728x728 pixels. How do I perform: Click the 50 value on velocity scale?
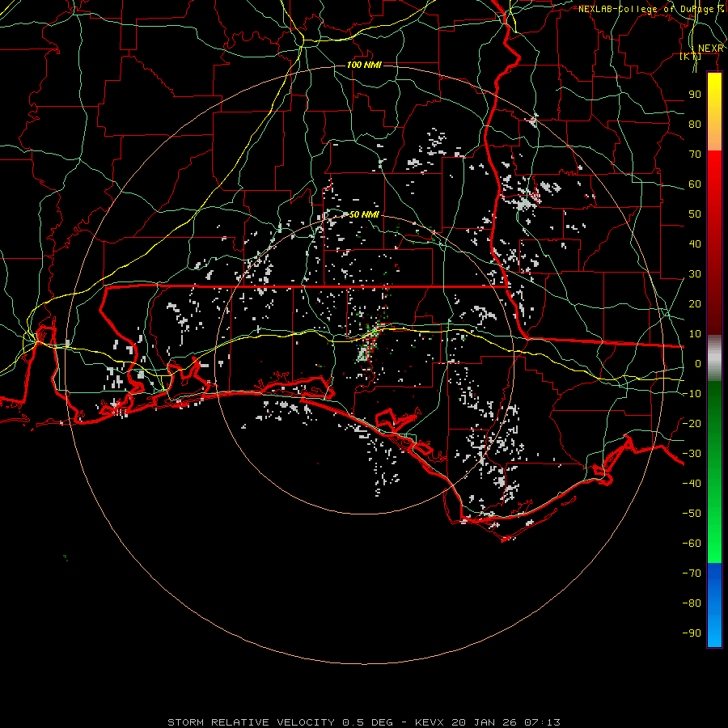695,214
